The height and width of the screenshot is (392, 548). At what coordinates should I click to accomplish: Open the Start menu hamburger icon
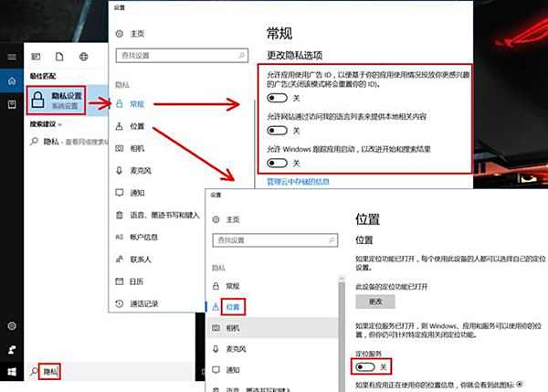[x=12, y=57]
